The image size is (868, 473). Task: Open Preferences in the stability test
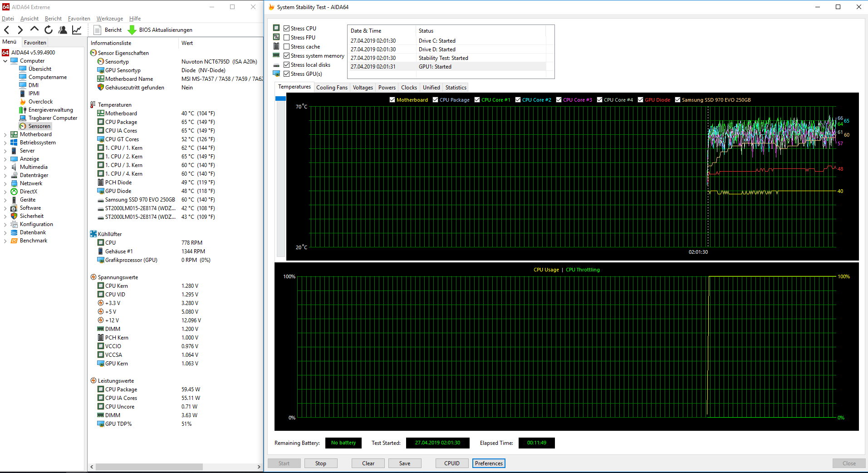489,463
